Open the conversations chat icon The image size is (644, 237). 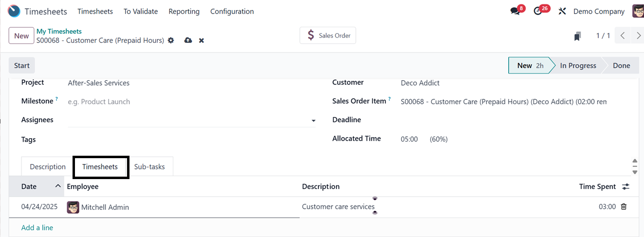tap(515, 11)
